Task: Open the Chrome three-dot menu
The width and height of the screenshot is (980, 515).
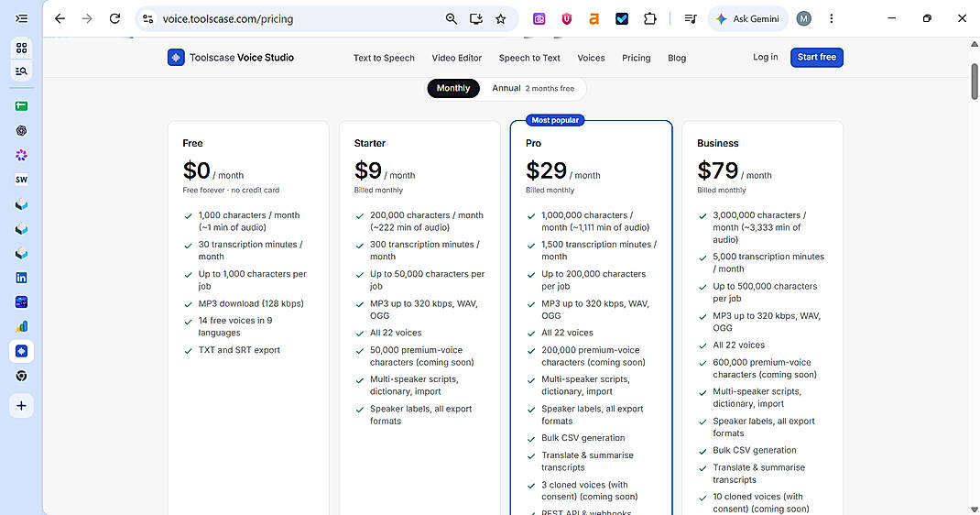Action: (x=832, y=18)
